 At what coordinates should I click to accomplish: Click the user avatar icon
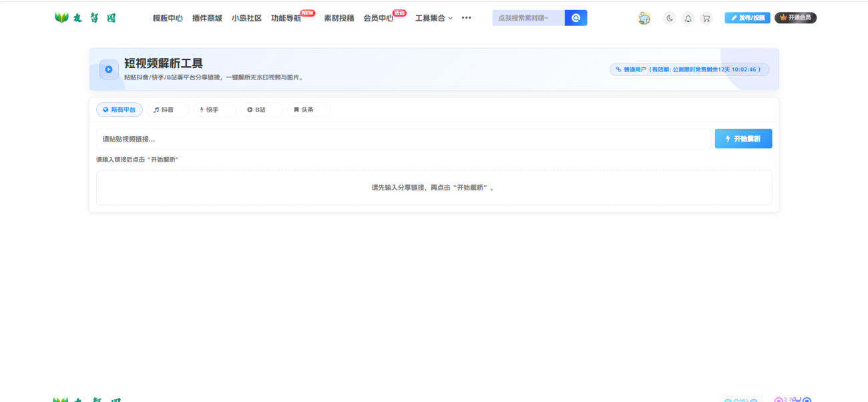pos(644,18)
